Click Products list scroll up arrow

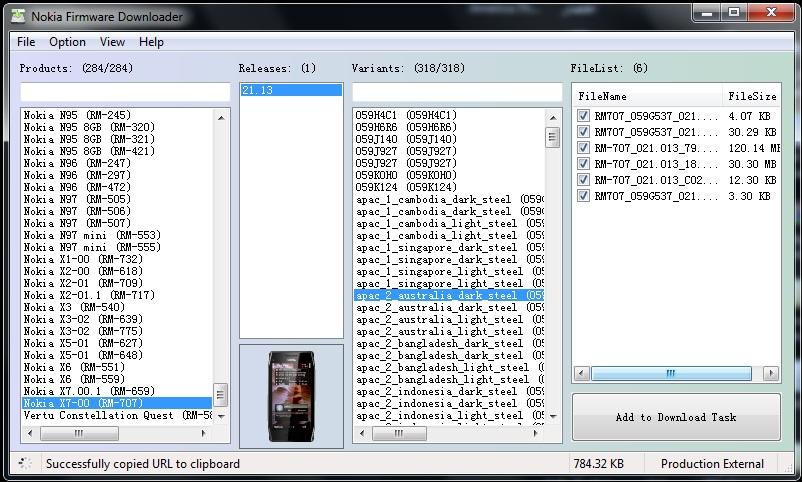221,118
